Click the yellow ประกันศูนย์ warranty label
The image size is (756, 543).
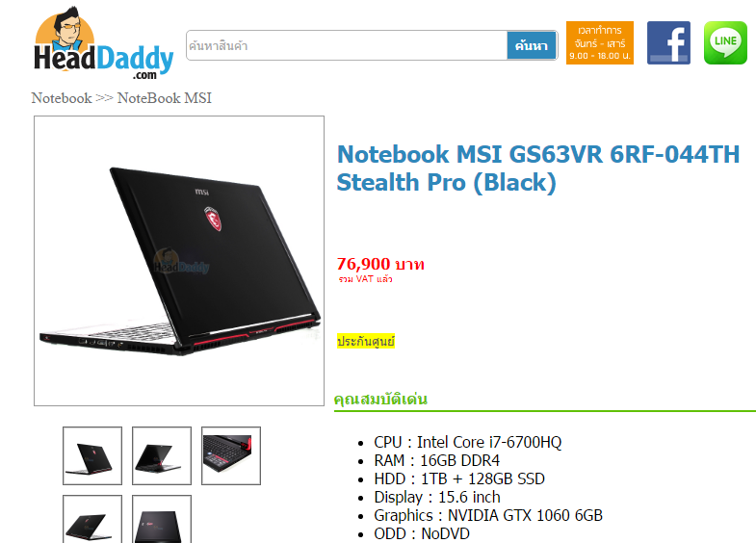[366, 341]
